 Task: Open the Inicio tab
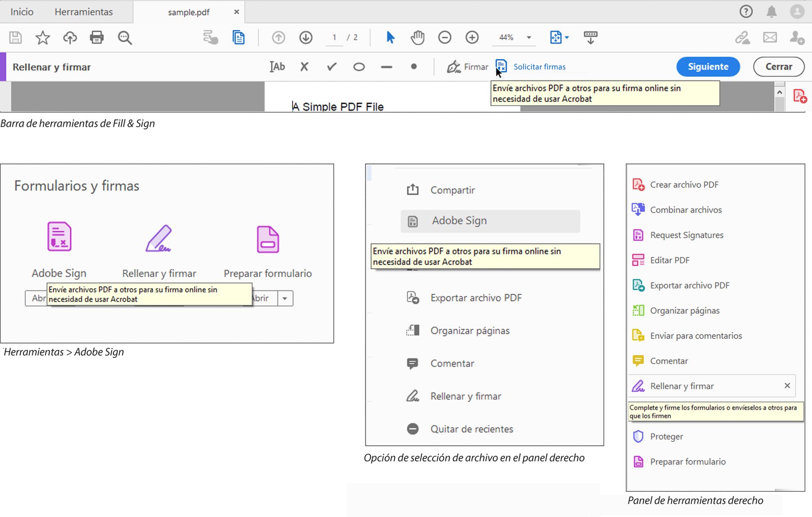22,12
